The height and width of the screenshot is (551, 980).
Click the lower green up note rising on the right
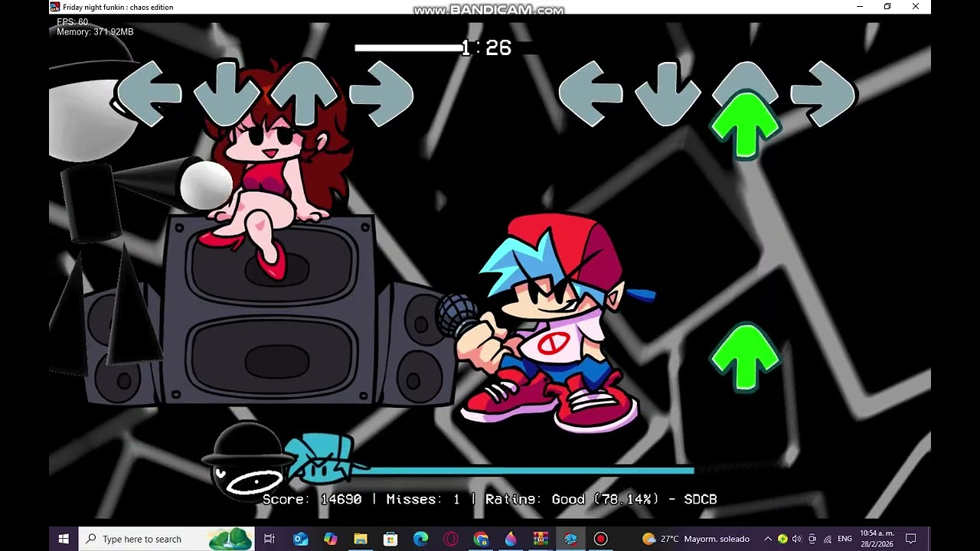tap(745, 357)
